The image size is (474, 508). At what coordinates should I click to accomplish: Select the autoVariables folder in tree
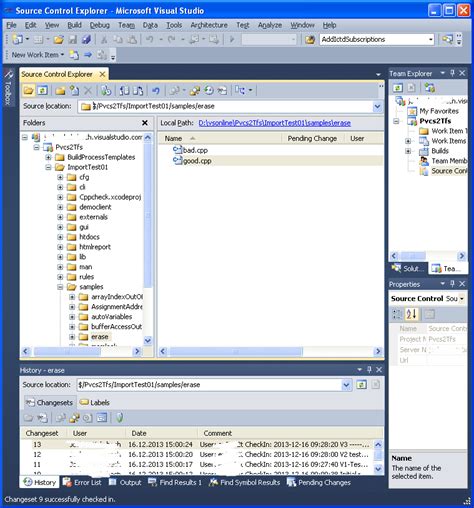(x=112, y=317)
